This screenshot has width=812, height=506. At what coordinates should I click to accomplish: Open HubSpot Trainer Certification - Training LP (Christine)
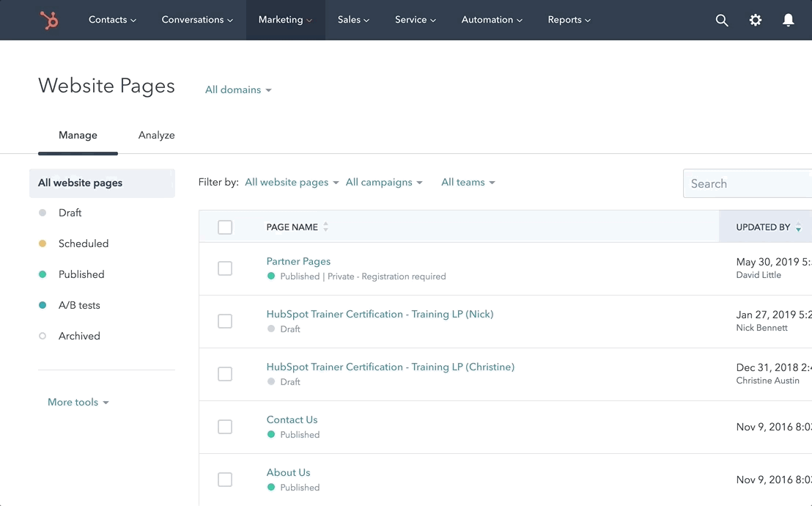391,367
